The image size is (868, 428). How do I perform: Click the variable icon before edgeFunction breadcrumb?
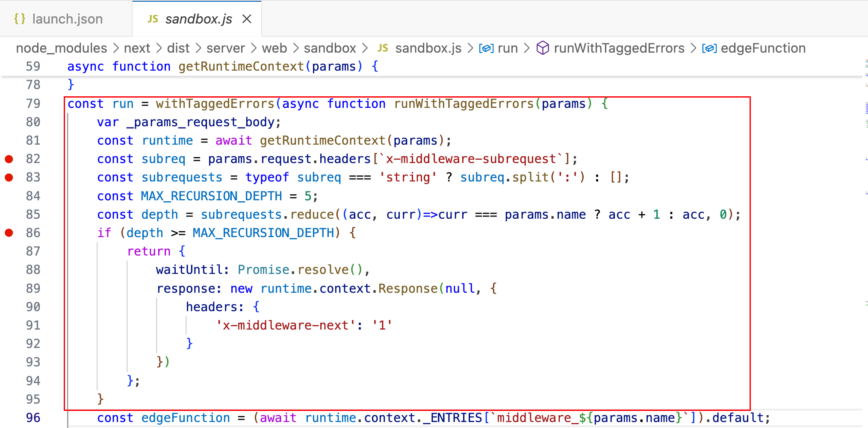pos(709,48)
